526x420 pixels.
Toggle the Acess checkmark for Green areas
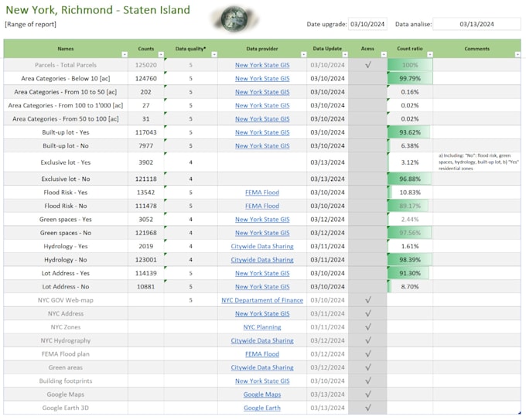(368, 367)
